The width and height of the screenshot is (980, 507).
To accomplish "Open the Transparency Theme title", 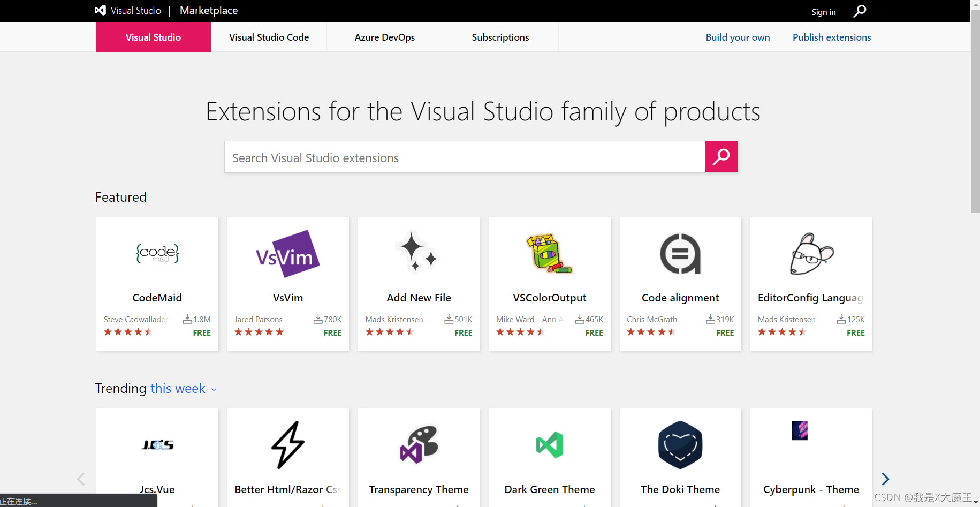I will click(x=419, y=489).
